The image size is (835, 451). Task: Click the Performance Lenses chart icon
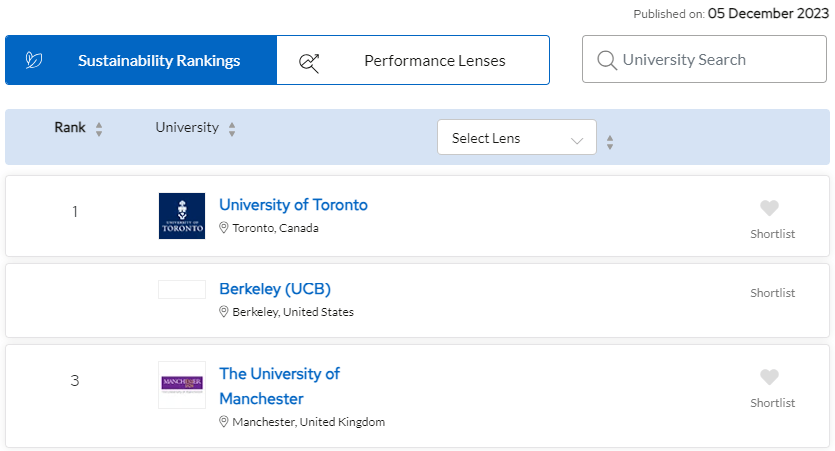tap(309, 63)
